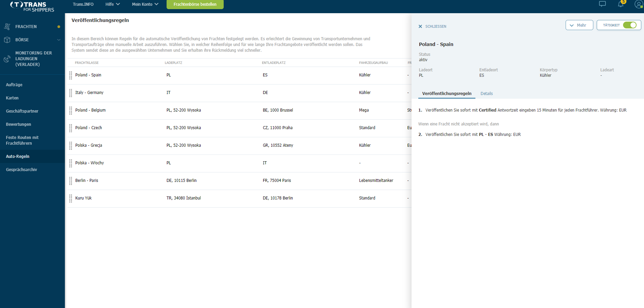Click the Frachtklasse column header
This screenshot has height=308, width=644.
[87, 63]
